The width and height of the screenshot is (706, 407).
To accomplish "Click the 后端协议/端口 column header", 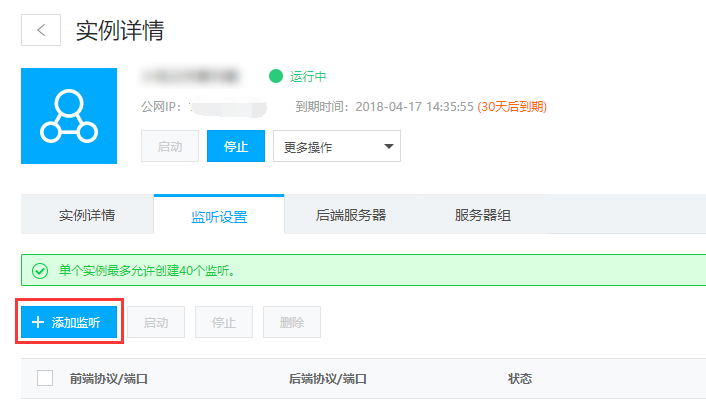I will (x=327, y=379).
